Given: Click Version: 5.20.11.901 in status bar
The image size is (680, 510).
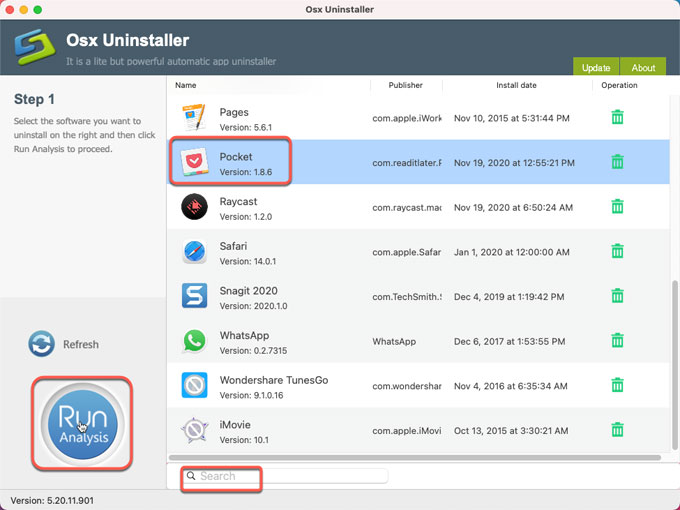Looking at the screenshot, I should point(52,500).
